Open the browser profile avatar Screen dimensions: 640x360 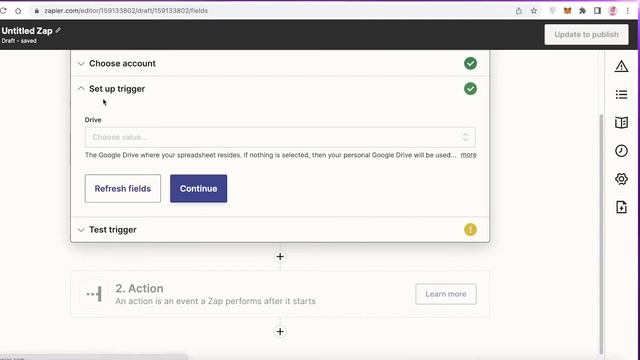point(613,11)
